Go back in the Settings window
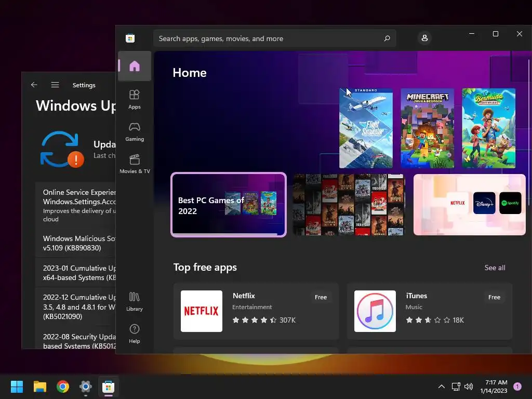This screenshot has width=532, height=399. [x=34, y=85]
